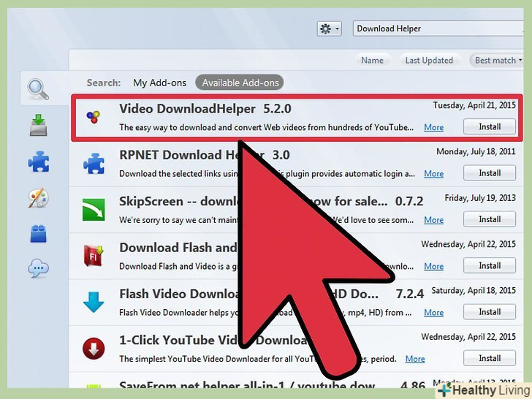Click the Friday, July 19, 2013 date
The height and width of the screenshot is (399, 532).
pos(480,198)
